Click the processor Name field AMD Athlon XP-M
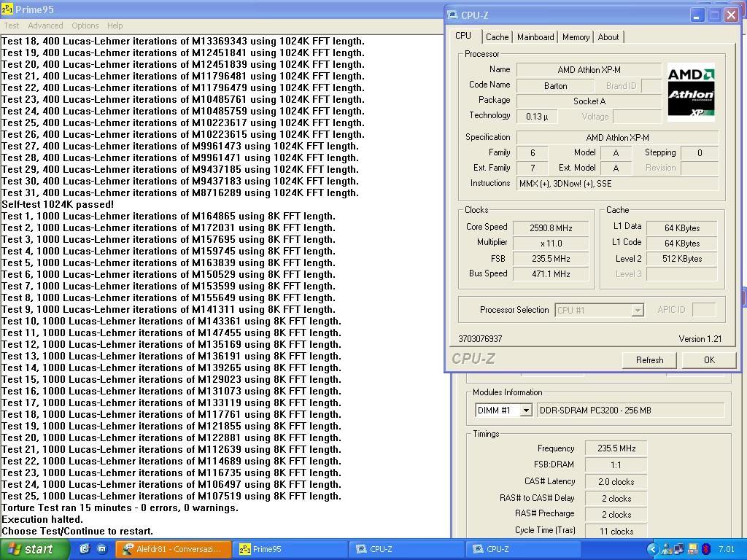747x560 pixels. [589, 70]
